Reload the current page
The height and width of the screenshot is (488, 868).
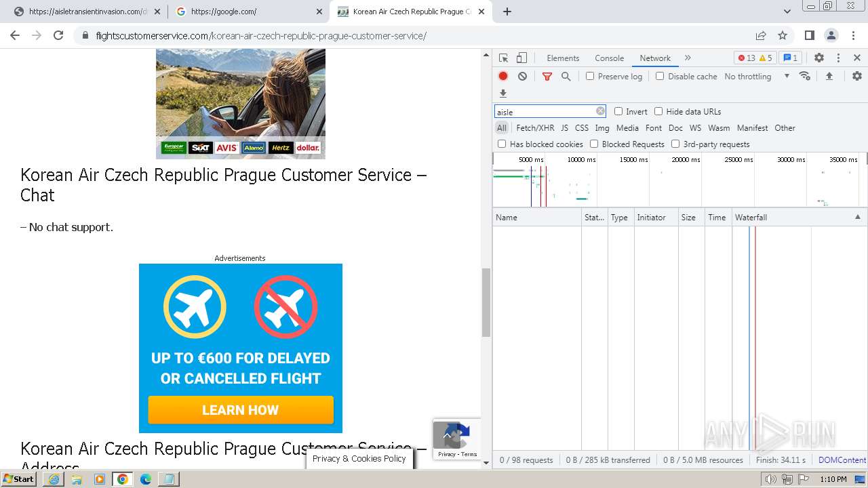(58, 35)
